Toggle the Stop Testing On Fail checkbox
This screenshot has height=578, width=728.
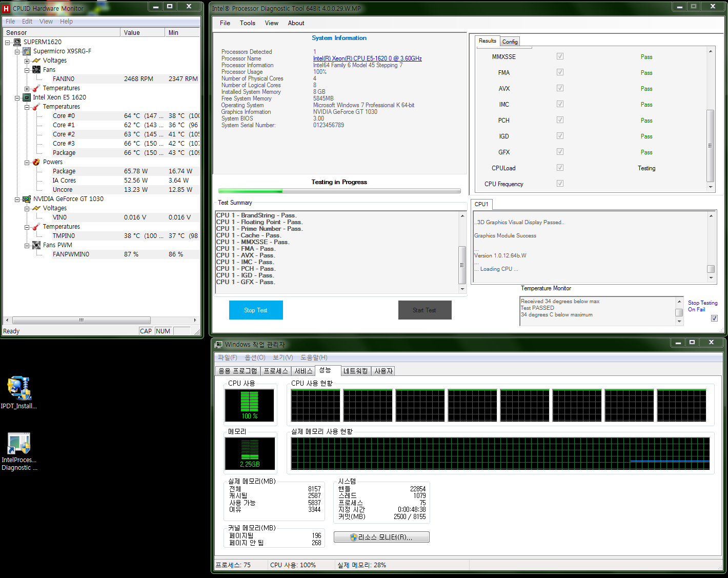tap(714, 318)
